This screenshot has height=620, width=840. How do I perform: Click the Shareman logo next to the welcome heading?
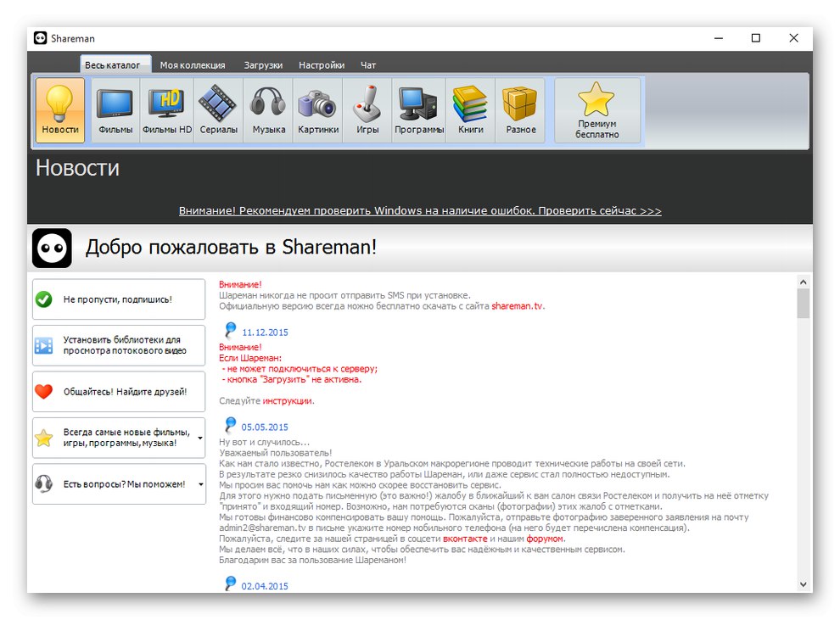(52, 248)
